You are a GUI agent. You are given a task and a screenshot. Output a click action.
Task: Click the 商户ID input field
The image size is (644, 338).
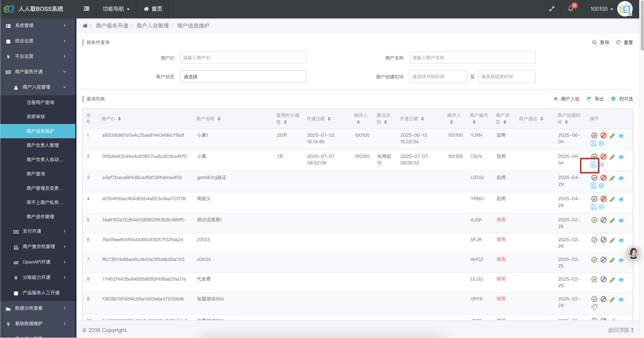[243, 58]
